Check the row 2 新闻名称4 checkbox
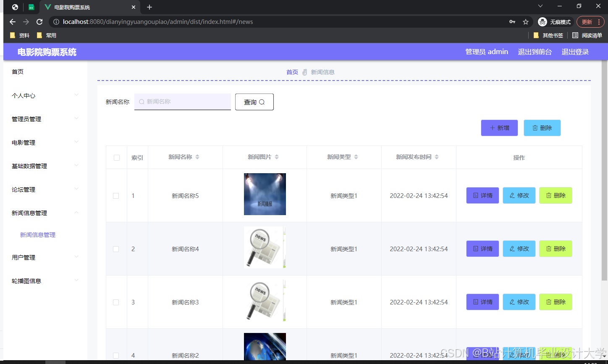Image resolution: width=608 pixels, height=364 pixels. (x=116, y=249)
